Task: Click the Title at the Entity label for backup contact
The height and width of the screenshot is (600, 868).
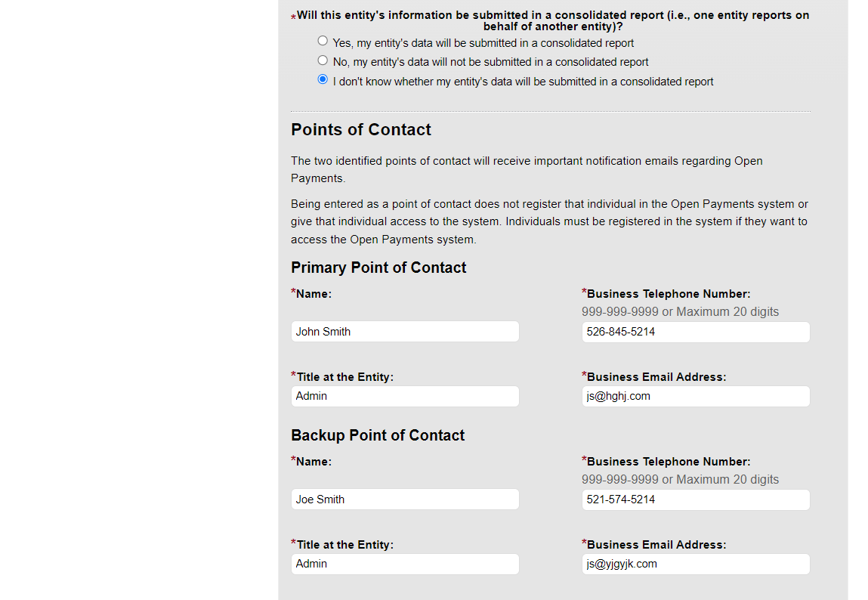Action: click(344, 545)
